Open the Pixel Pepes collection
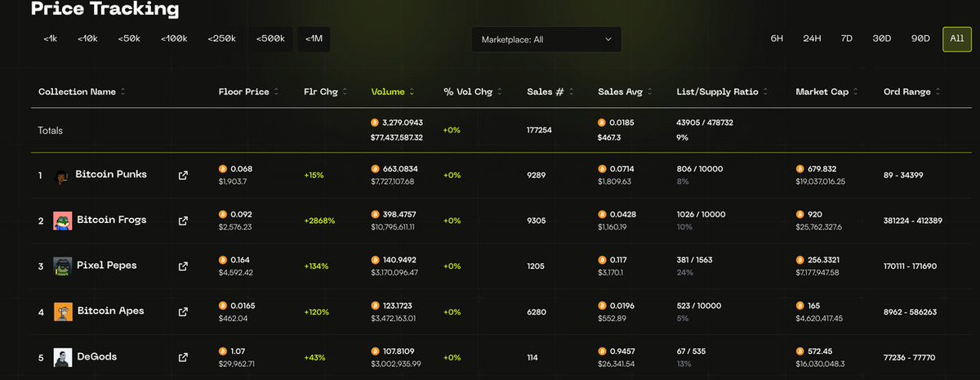980x380 pixels. (x=107, y=266)
